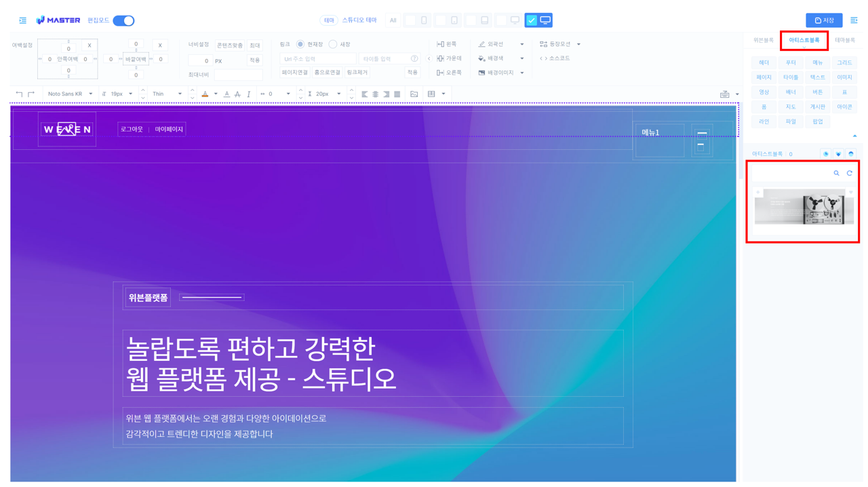
Task: Insert an image via toolbar icon
Action: [414, 94]
